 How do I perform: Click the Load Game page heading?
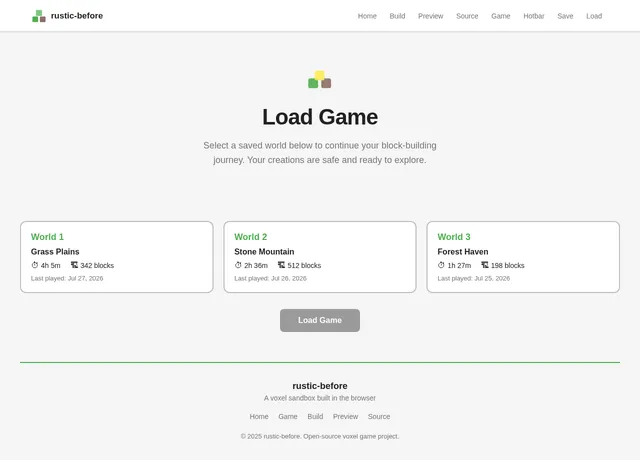click(320, 117)
